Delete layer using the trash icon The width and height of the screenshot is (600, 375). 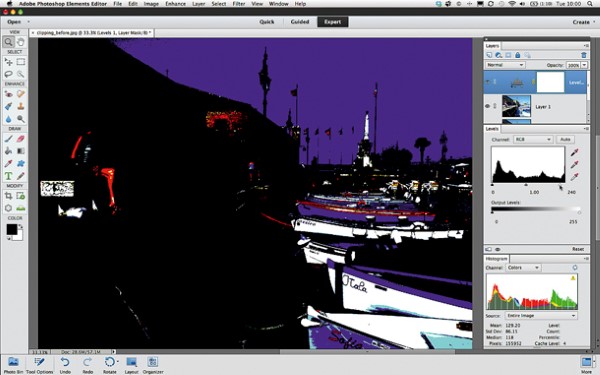584,55
